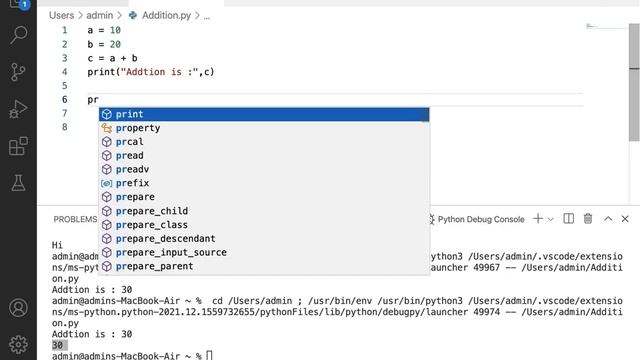640x360 pixels.
Task: Kill the terminal with trash icon
Action: (588, 219)
